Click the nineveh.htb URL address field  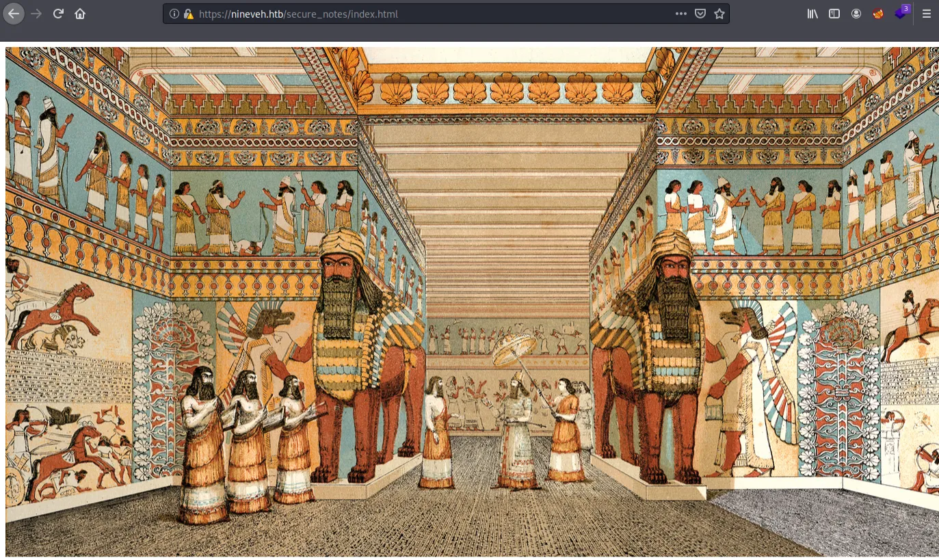(x=410, y=14)
